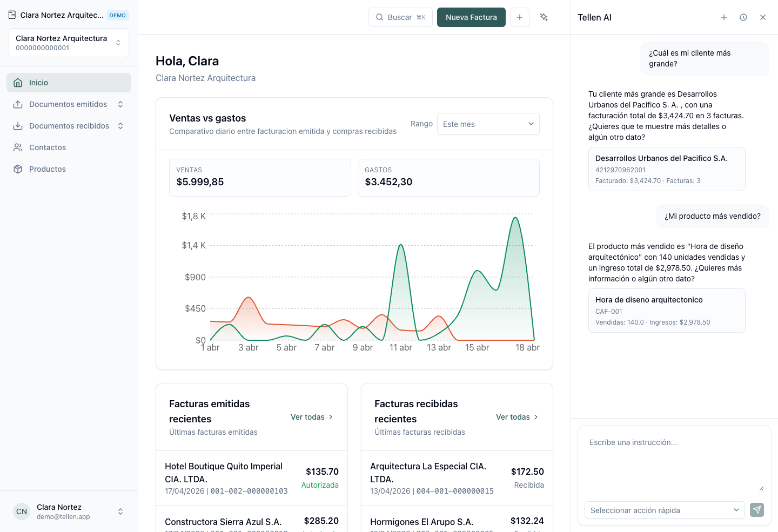Image resolution: width=778 pixels, height=532 pixels.
Task: Click the '18 abr' chart axis label
Action: [527, 348]
